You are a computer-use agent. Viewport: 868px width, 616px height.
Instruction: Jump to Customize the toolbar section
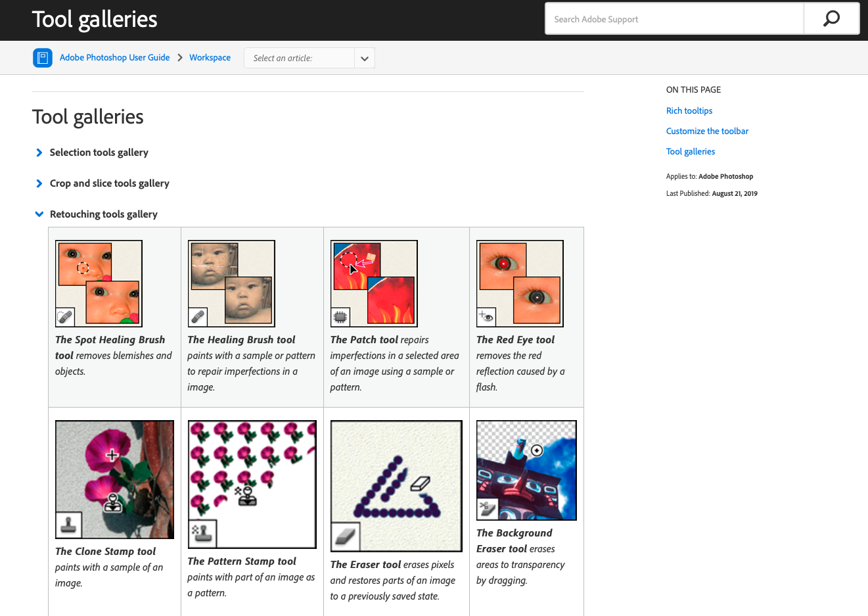coord(707,131)
